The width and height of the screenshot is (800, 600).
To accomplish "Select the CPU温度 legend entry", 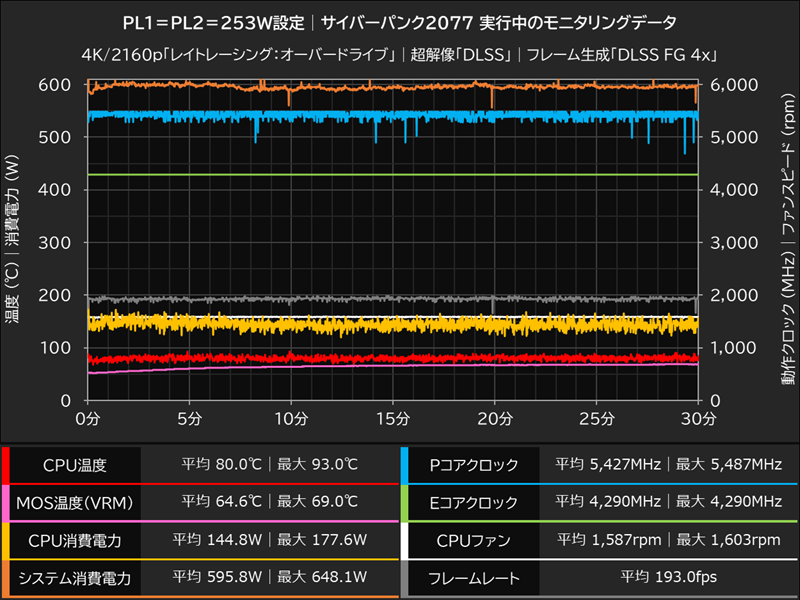I will tap(76, 464).
